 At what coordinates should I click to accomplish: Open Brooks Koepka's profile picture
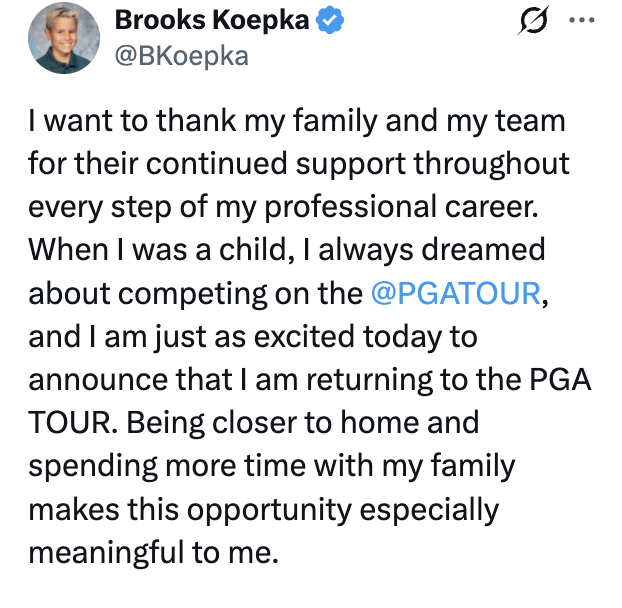click(65, 38)
